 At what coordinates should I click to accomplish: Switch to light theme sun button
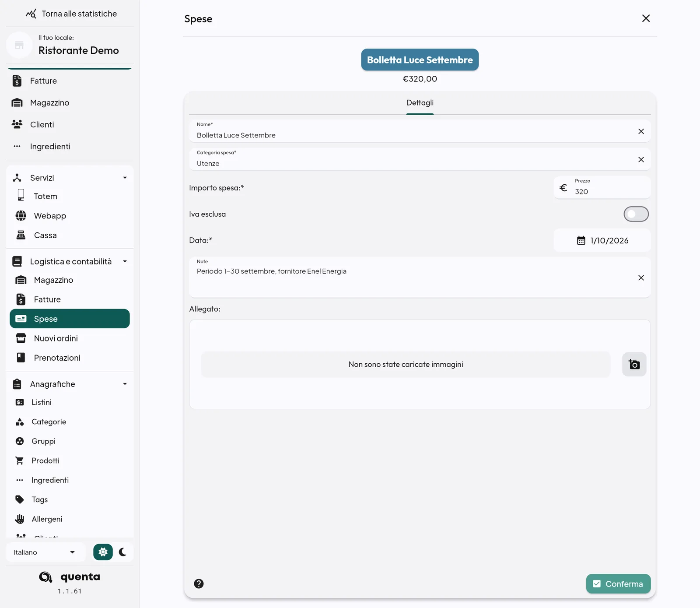click(103, 552)
